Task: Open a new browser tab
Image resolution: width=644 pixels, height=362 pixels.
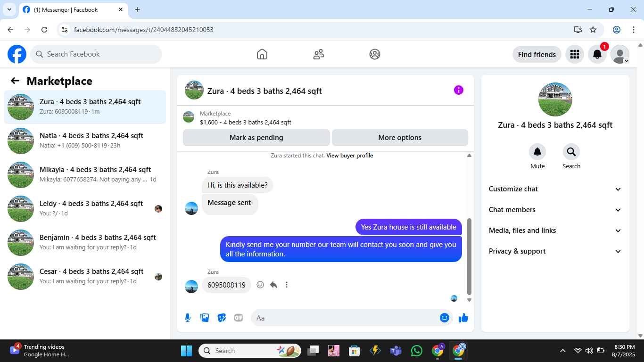Action: point(138,9)
